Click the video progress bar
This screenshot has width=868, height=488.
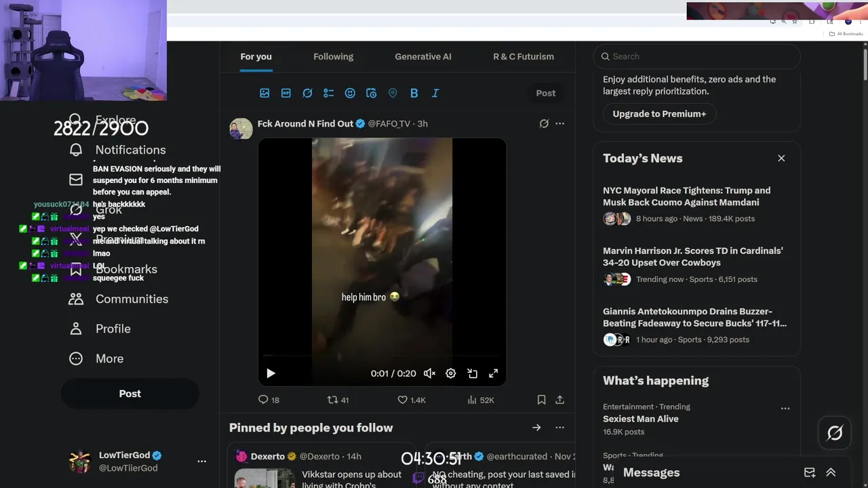point(382,356)
